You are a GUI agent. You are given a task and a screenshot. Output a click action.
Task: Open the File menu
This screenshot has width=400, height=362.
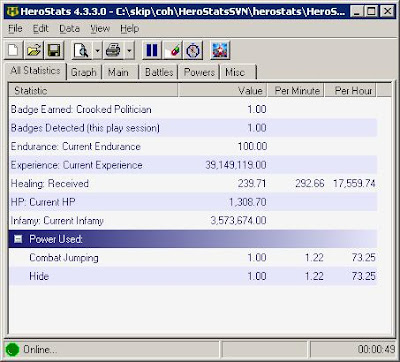[15, 29]
